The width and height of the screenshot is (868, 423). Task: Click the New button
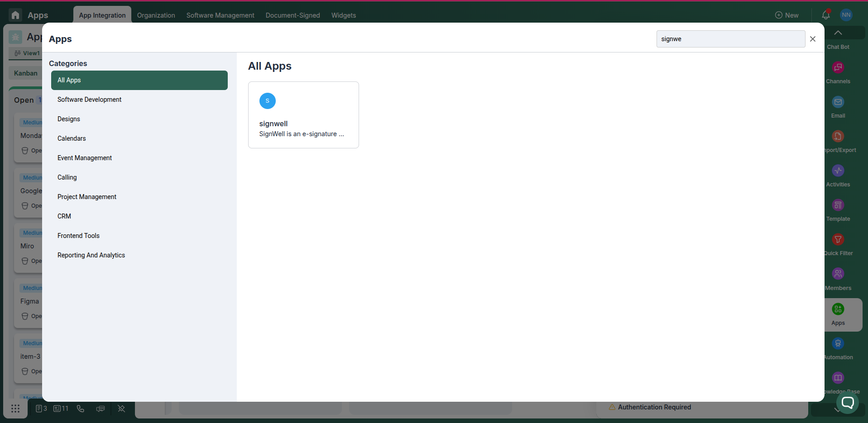coord(787,15)
